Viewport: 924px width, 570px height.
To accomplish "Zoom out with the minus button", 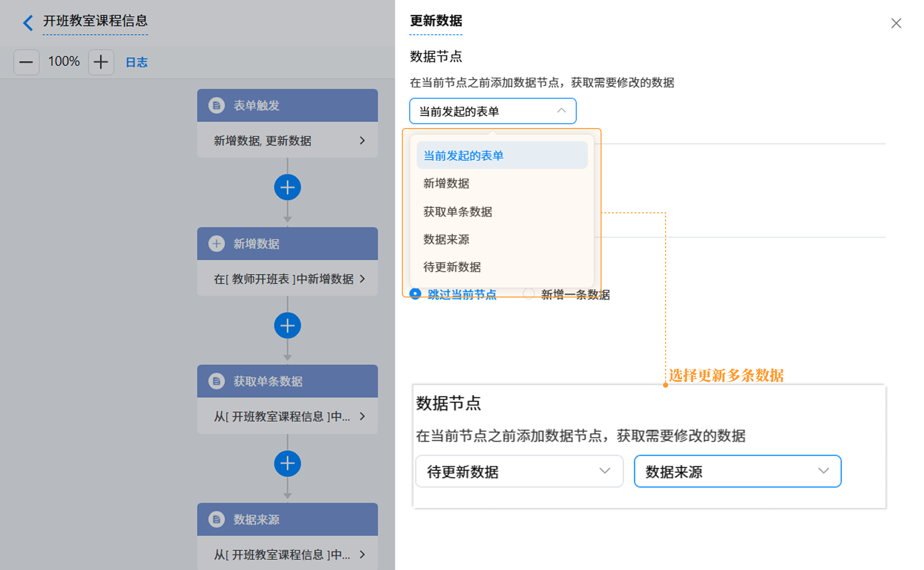I will [x=26, y=62].
